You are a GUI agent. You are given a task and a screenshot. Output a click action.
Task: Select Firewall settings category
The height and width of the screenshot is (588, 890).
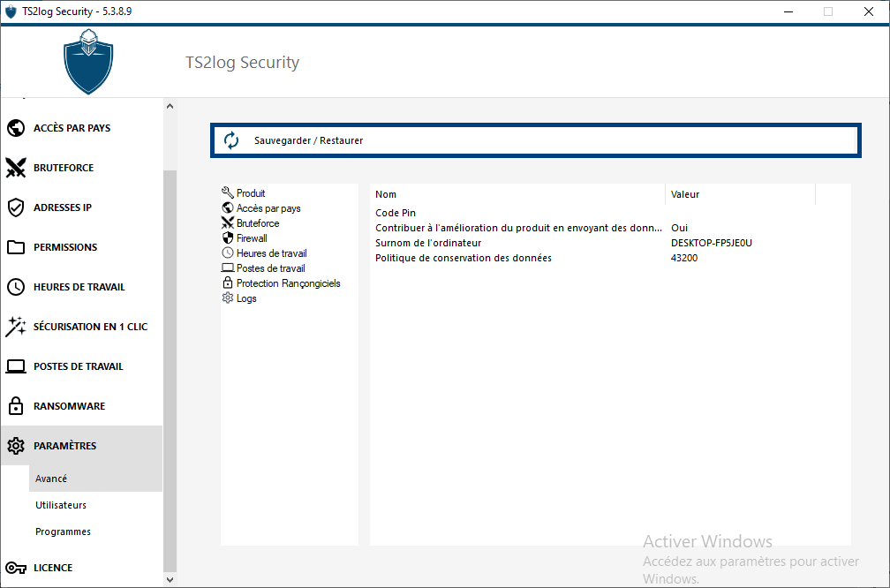[252, 238]
